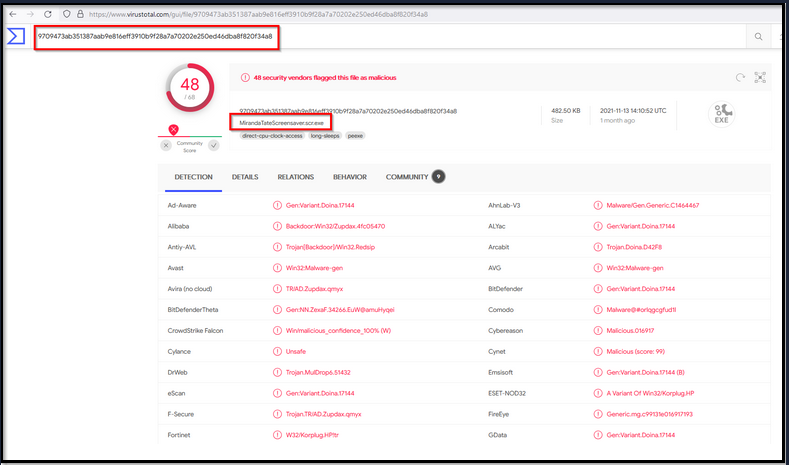Click the Trojan.MulDrop6.51432 result
Image resolution: width=789 pixels, height=465 pixels.
(x=318, y=372)
